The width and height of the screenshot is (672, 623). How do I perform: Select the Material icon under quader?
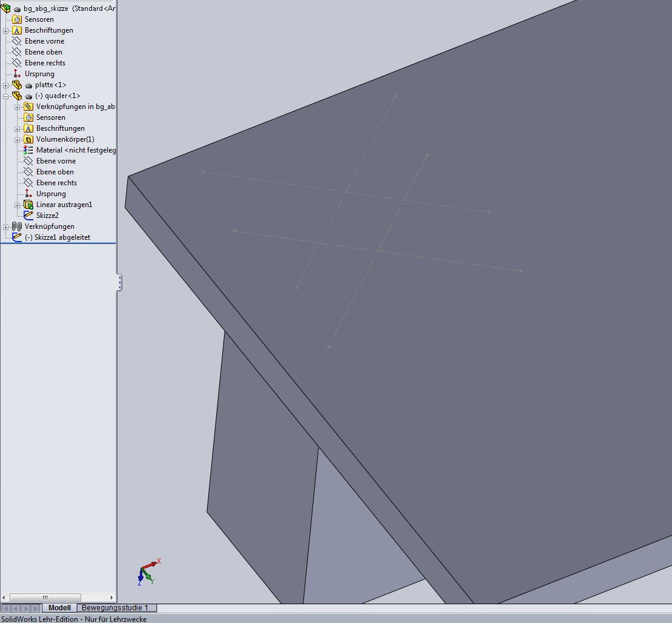coord(28,150)
